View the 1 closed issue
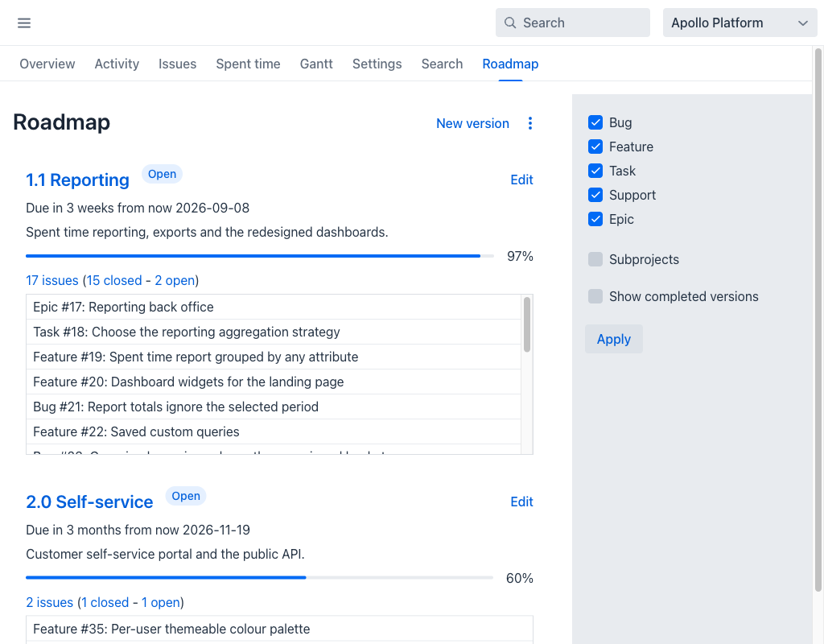The width and height of the screenshot is (824, 644). [x=105, y=602]
